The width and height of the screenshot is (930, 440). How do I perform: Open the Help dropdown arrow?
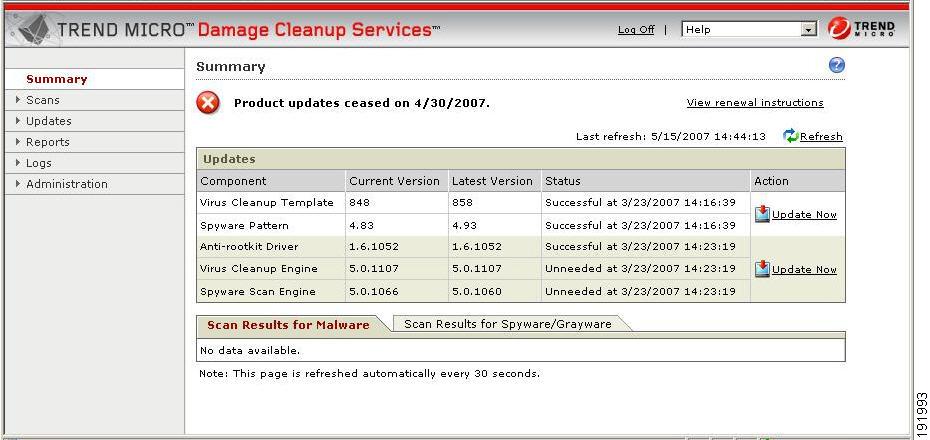pyautogui.click(x=807, y=30)
